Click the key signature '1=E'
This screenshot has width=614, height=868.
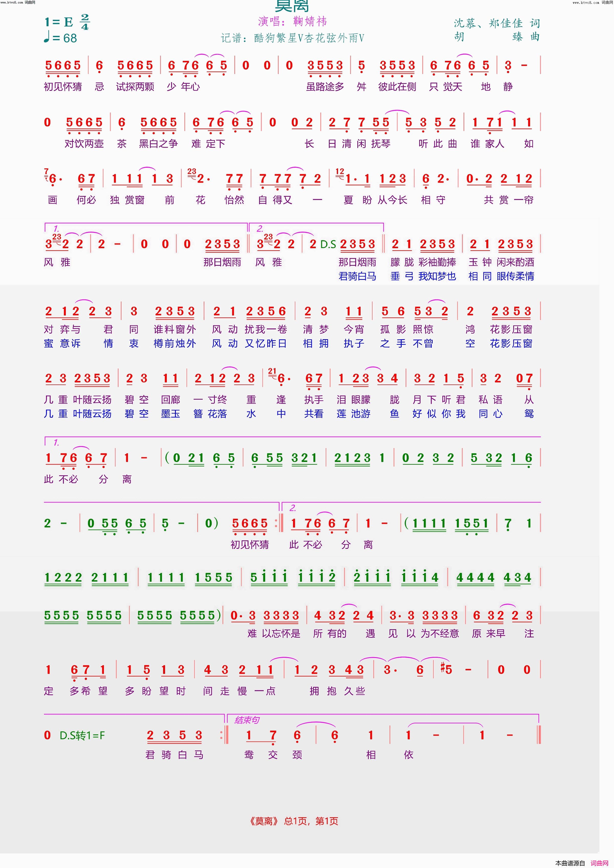coord(59,22)
